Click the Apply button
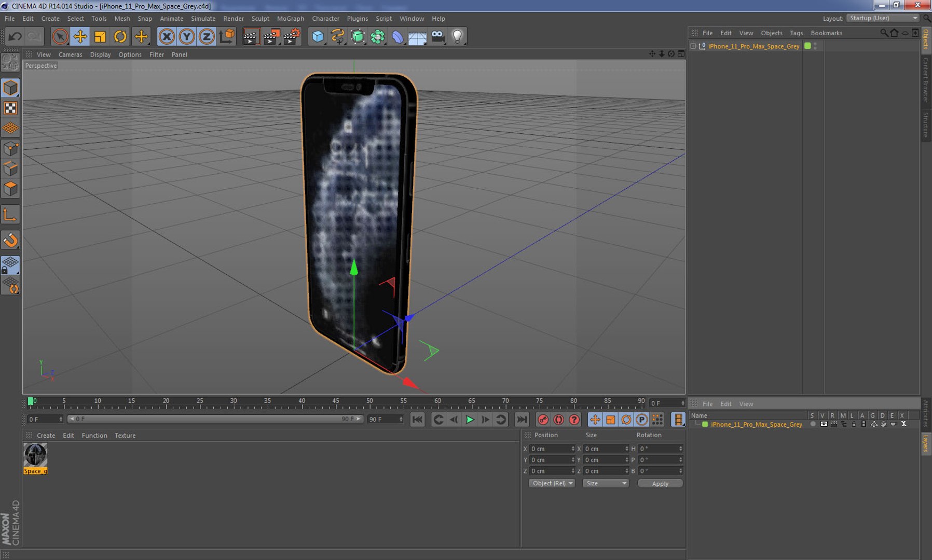 point(660,483)
